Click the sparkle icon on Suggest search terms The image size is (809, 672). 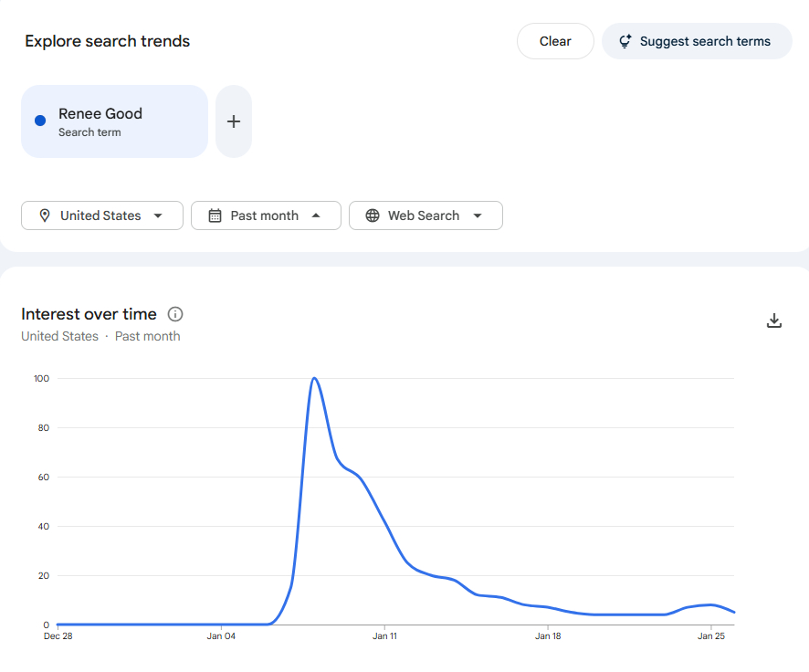625,41
